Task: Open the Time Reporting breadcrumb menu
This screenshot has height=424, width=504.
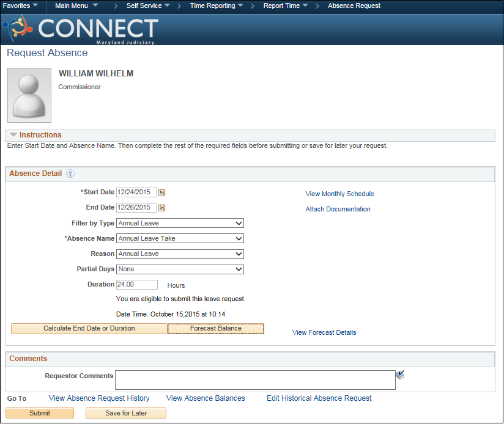Action: tap(217, 5)
